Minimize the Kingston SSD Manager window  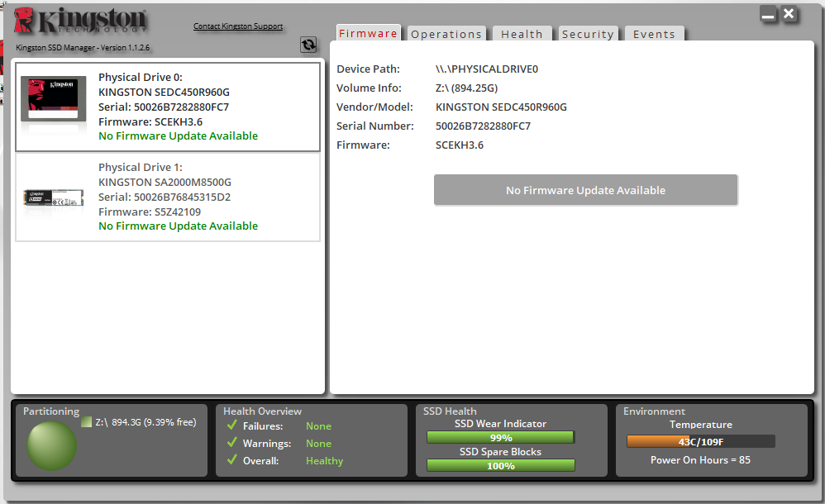[x=768, y=15]
